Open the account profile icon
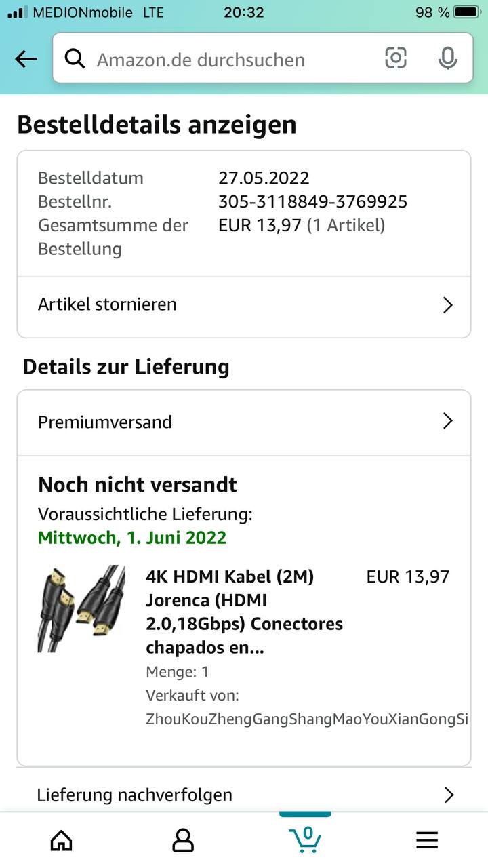The height and width of the screenshot is (868, 488). point(183,841)
